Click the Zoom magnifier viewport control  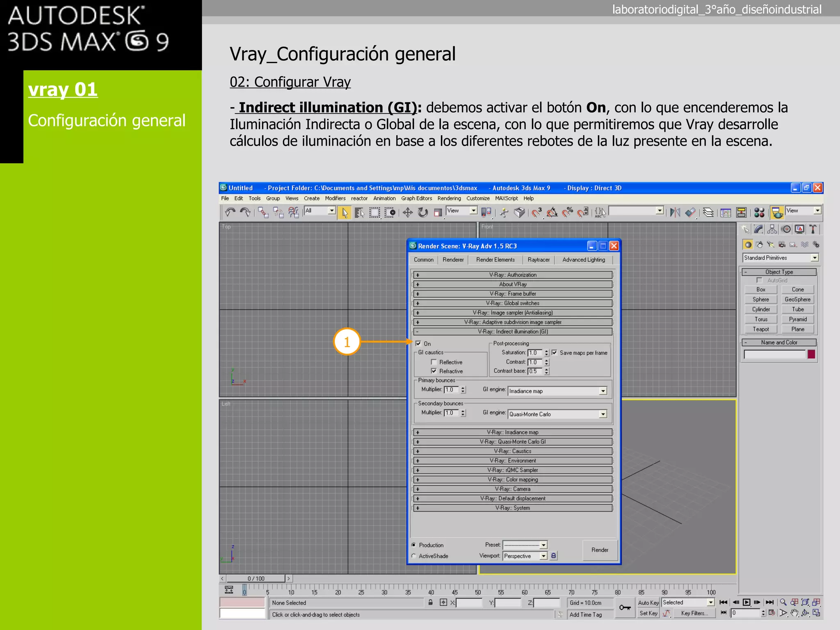(x=783, y=602)
